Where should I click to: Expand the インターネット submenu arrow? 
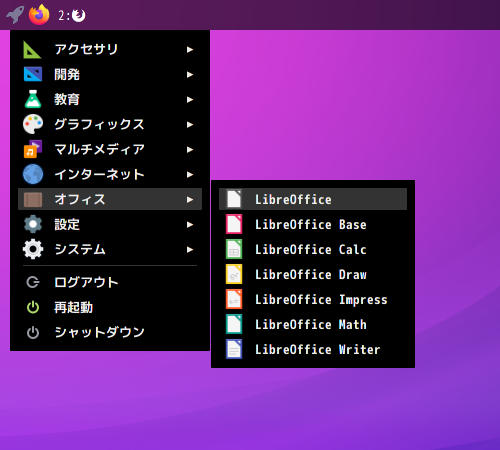(x=190, y=175)
